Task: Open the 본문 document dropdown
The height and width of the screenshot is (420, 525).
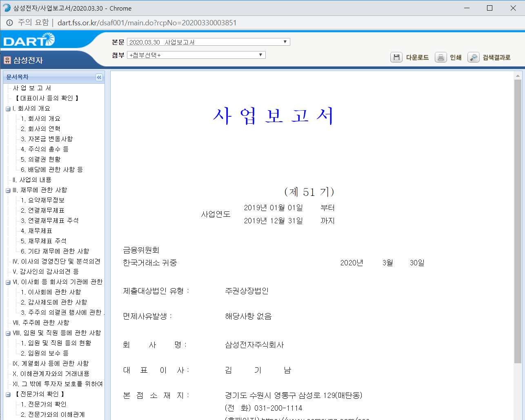Action: pos(209,42)
